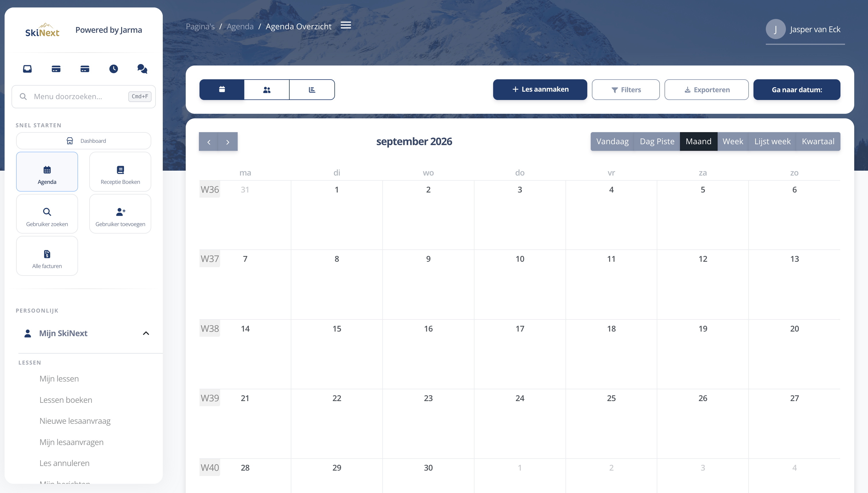Viewport: 868px width, 493px height.
Task: Switch to calendar view icon
Action: [222, 89]
